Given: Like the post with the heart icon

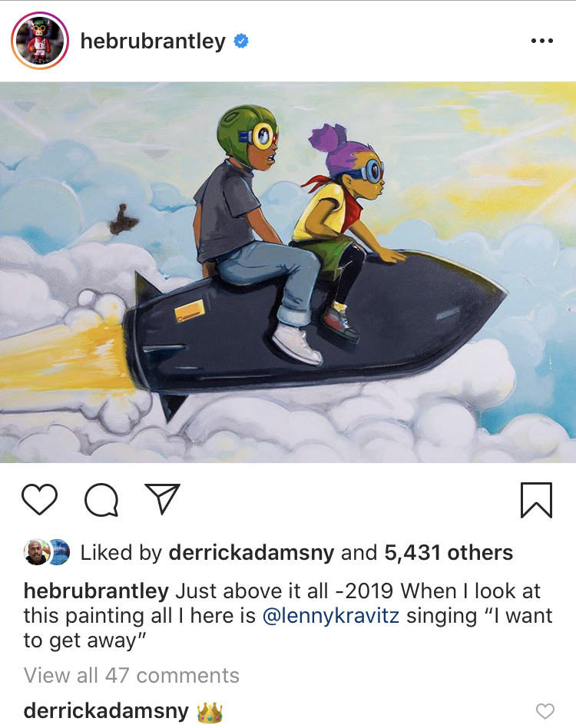Looking at the screenshot, I should 39,499.
